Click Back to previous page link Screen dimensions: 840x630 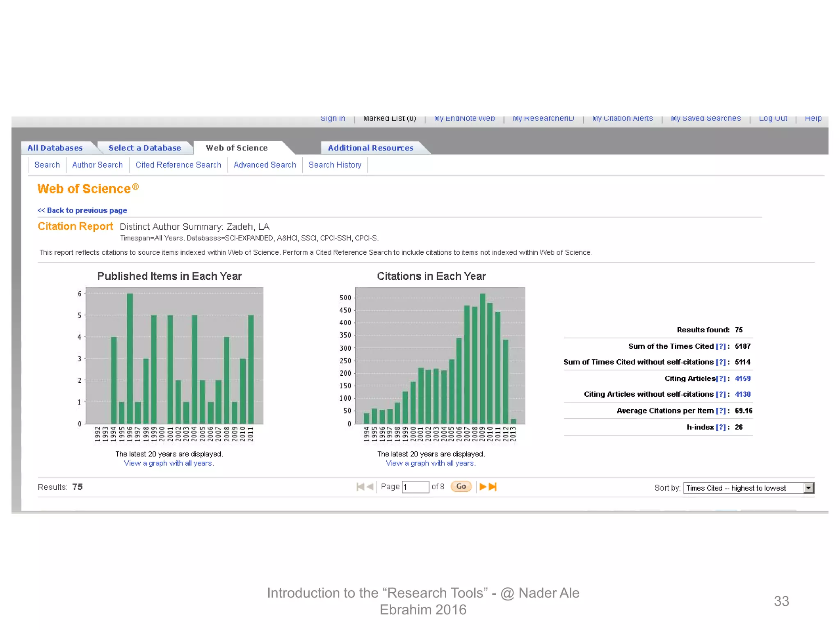click(x=82, y=210)
